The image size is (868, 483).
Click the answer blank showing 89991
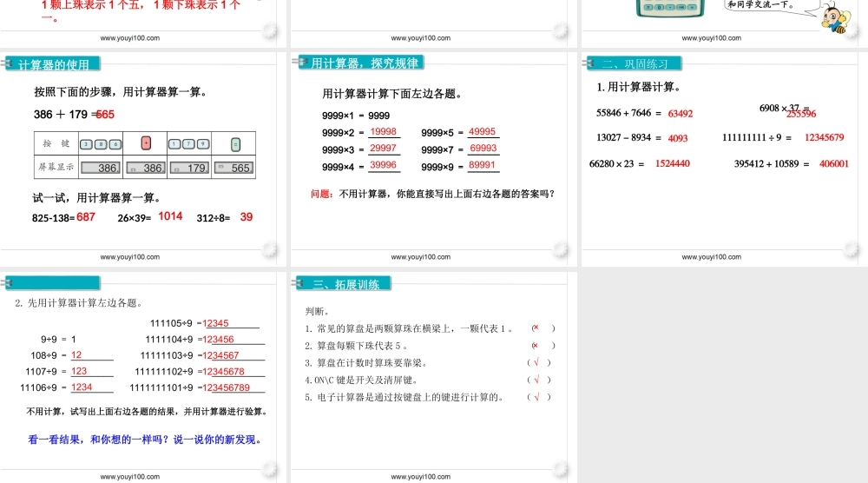pyautogui.click(x=483, y=165)
